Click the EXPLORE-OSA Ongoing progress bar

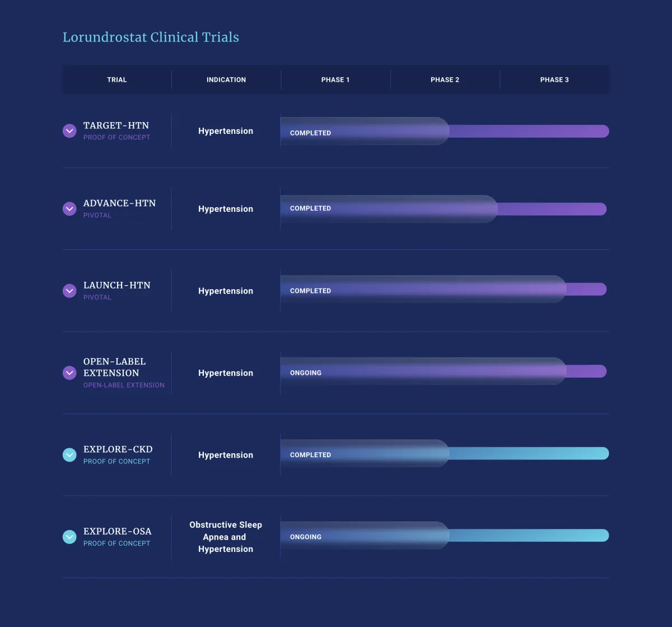click(x=364, y=536)
